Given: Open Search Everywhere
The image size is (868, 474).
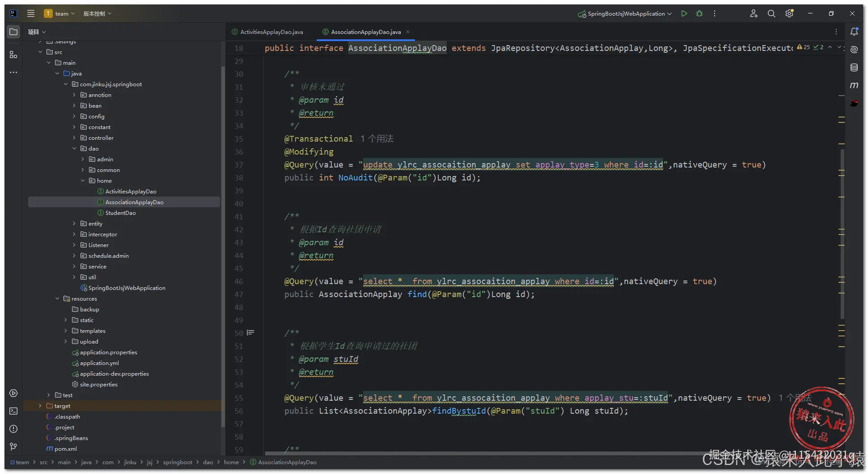Looking at the screenshot, I should [771, 13].
